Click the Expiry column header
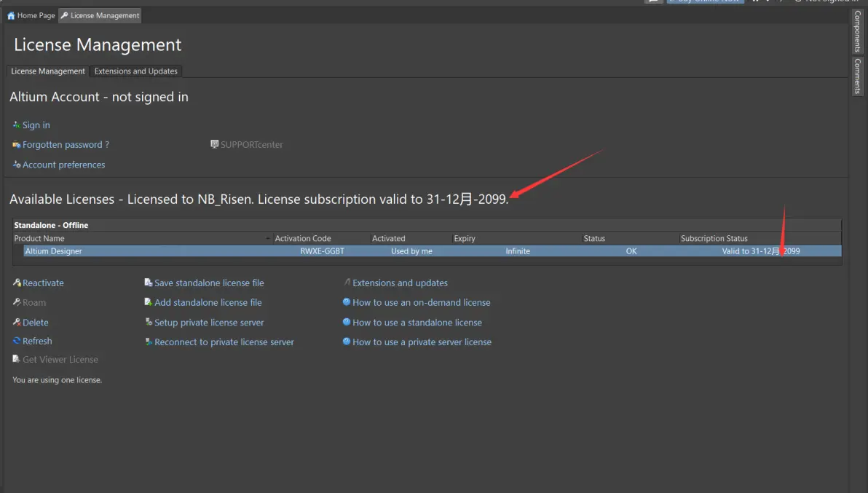 point(516,238)
